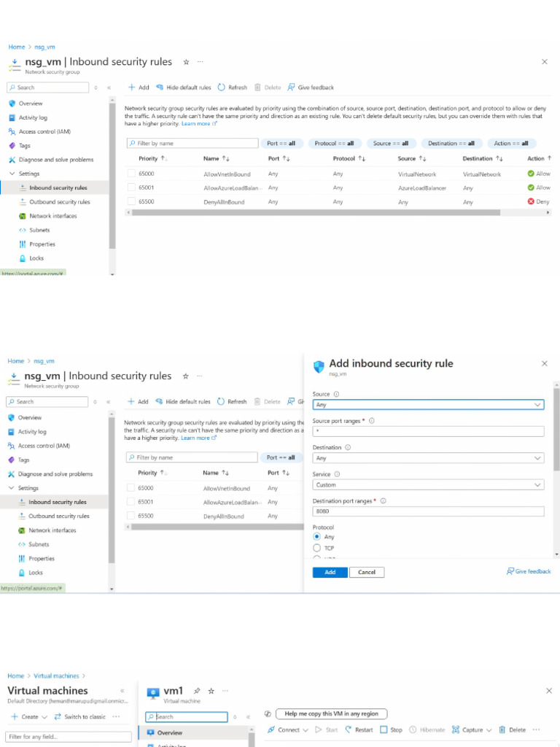
Task: Pin vm1 using the pin icon
Action: (x=197, y=691)
